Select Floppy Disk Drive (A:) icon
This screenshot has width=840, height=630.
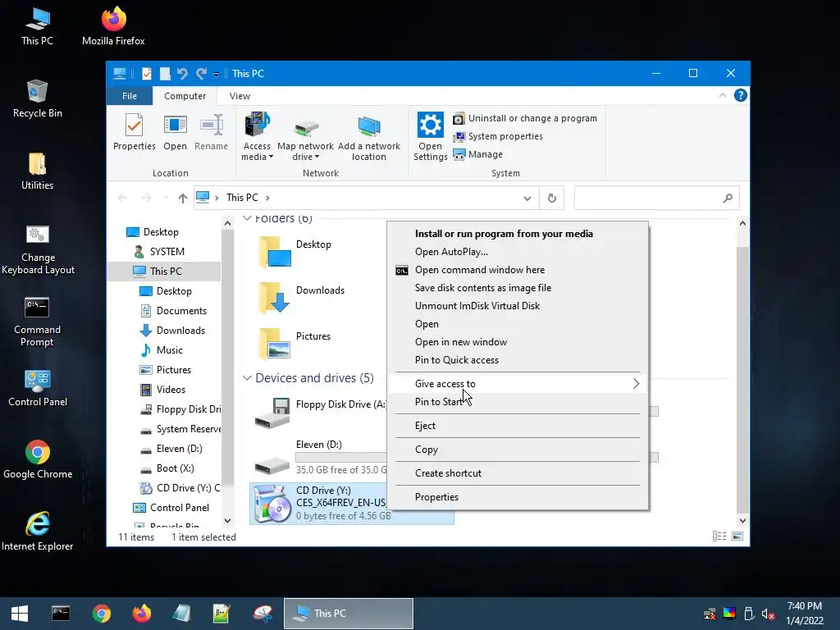[272, 413]
